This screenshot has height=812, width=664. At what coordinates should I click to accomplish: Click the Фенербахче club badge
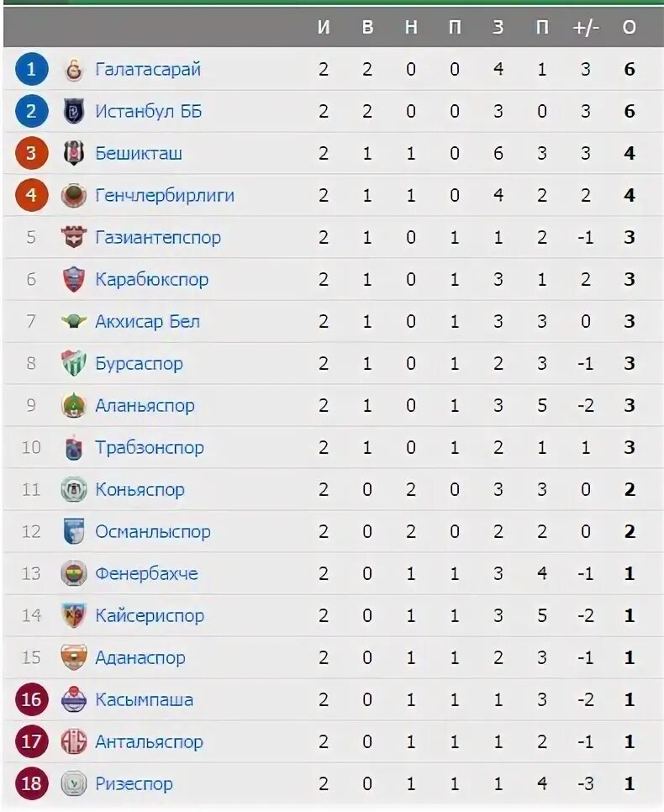point(74,573)
